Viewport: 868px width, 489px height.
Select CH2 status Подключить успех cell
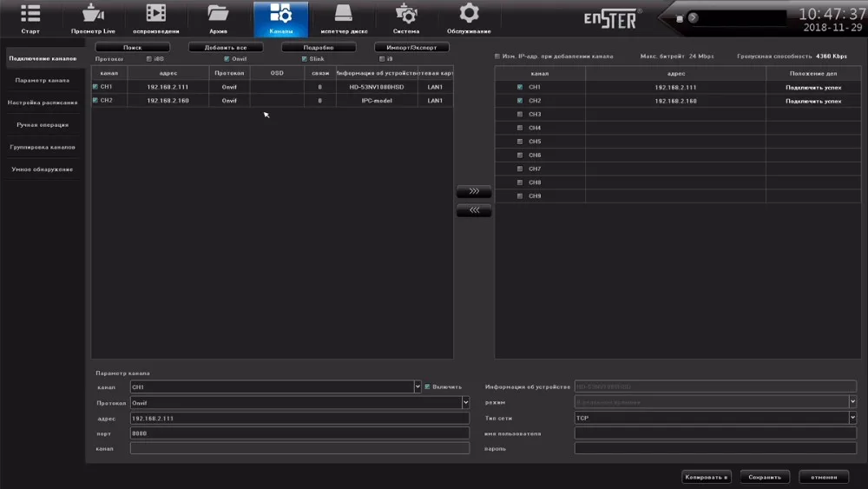(x=813, y=101)
